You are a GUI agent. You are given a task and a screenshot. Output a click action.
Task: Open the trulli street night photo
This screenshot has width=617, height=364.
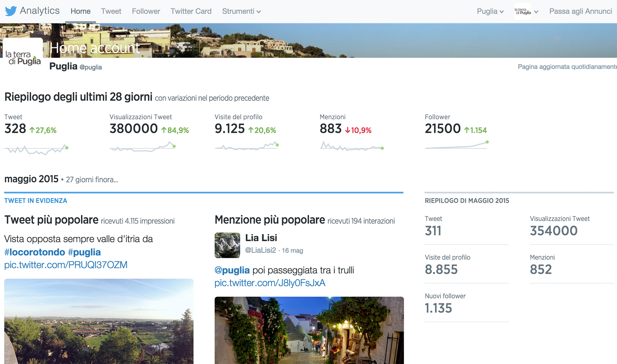pyautogui.click(x=309, y=330)
